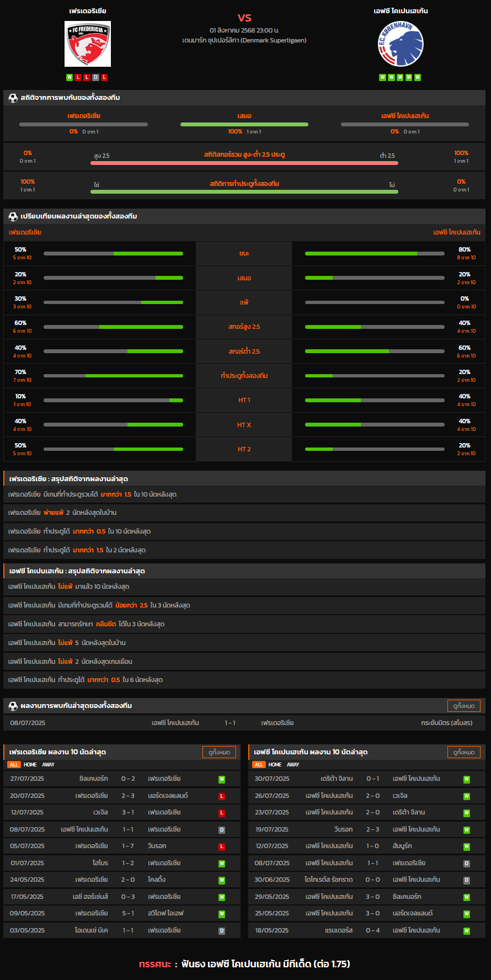
Task: Click the grey D badge under Fredericia logo
Action: pyautogui.click(x=95, y=77)
